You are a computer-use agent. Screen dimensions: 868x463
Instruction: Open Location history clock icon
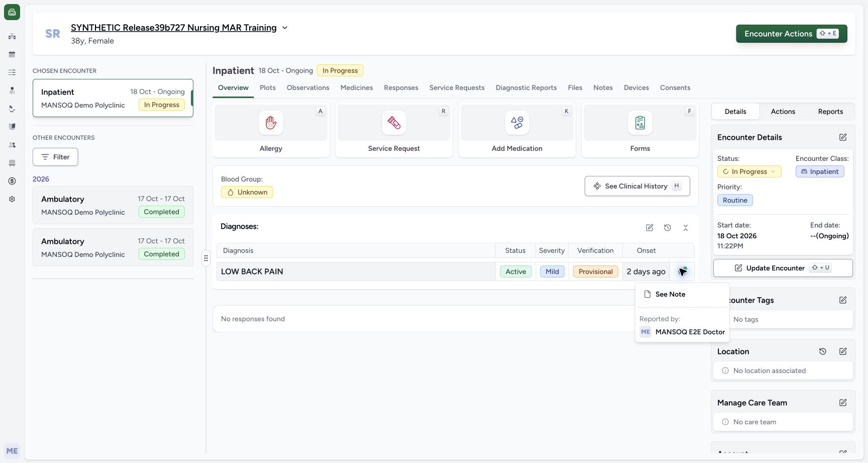(x=823, y=351)
